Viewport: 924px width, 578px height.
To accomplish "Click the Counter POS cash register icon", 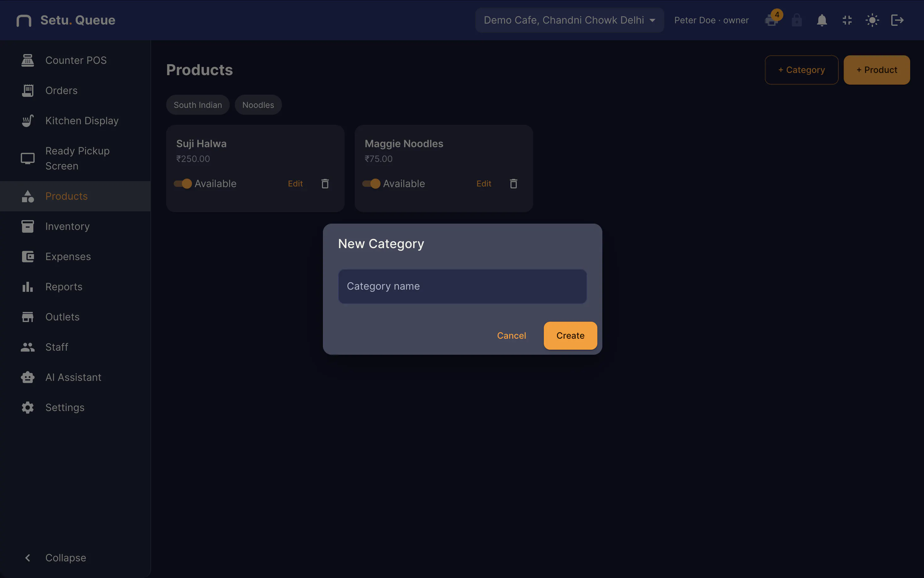I will [27, 60].
